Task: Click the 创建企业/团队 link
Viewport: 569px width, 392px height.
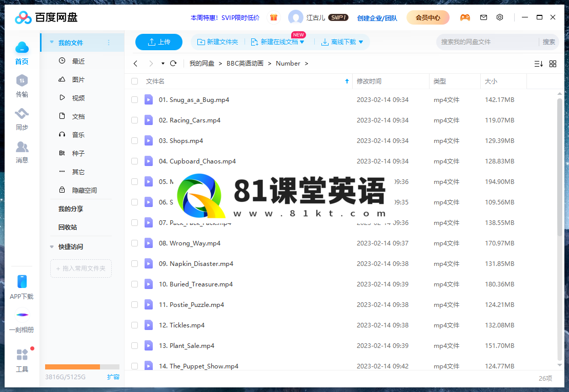Action: pyautogui.click(x=377, y=18)
